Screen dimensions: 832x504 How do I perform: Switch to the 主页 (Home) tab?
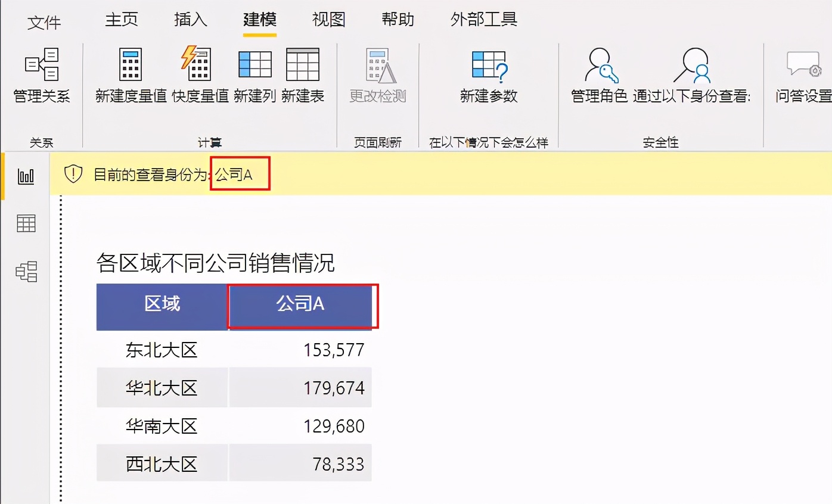tap(122, 20)
